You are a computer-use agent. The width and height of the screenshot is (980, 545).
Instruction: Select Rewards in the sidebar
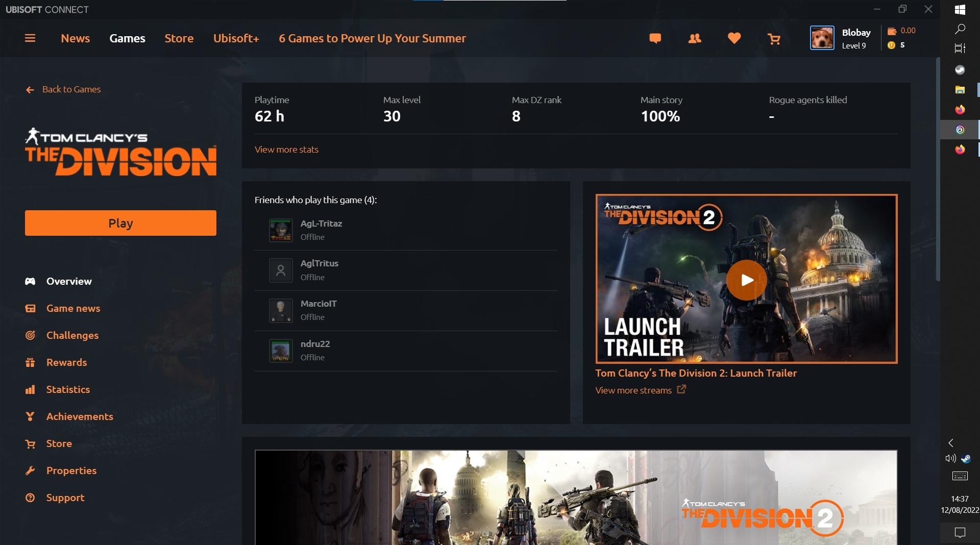66,362
